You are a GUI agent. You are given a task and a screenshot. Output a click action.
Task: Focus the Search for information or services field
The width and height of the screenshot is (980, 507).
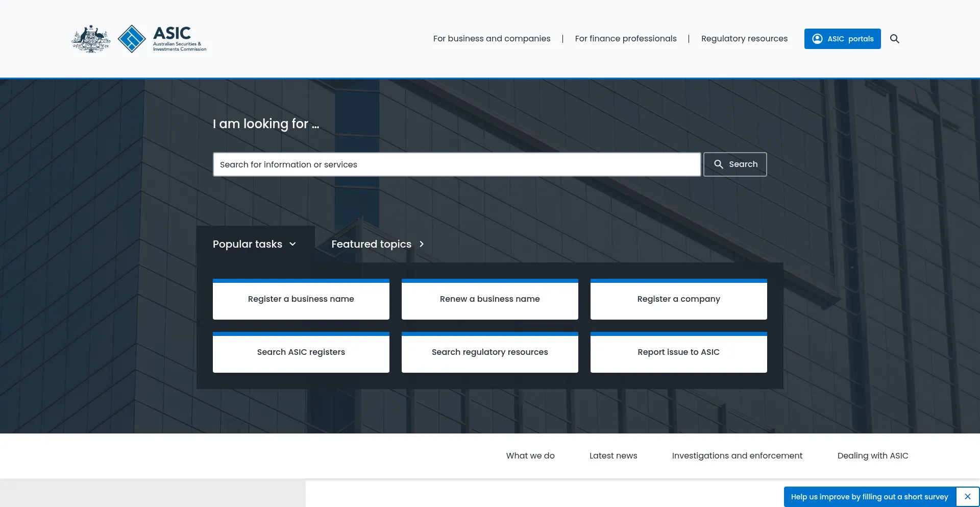click(x=457, y=164)
